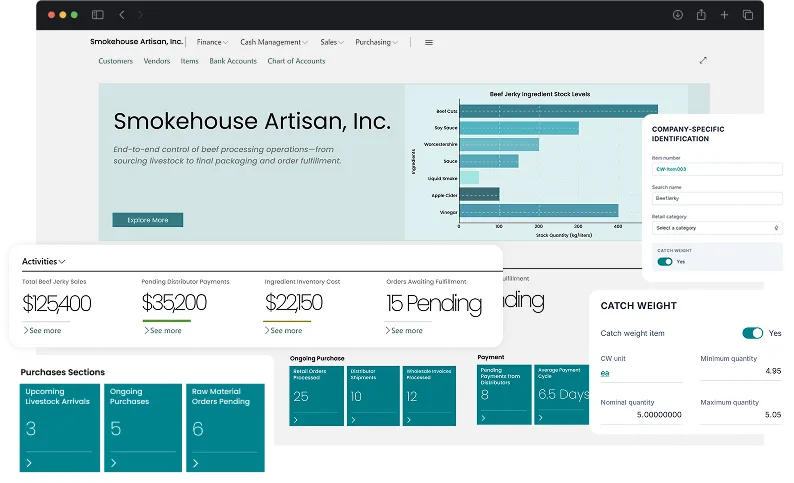Toggle the small CATCH WEIGHT Yes switch
The image size is (794, 483).
click(665, 262)
